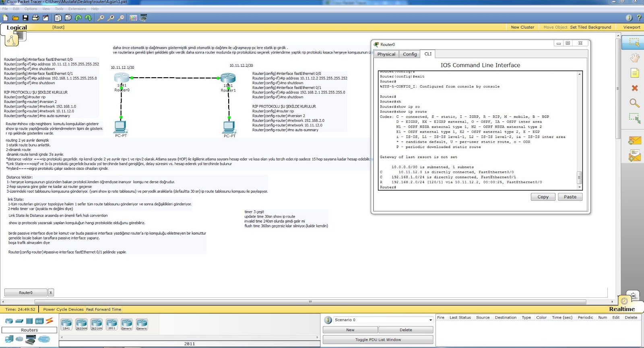Click the Logical workspace tab
This screenshot has height=348, width=644.
(x=17, y=27)
